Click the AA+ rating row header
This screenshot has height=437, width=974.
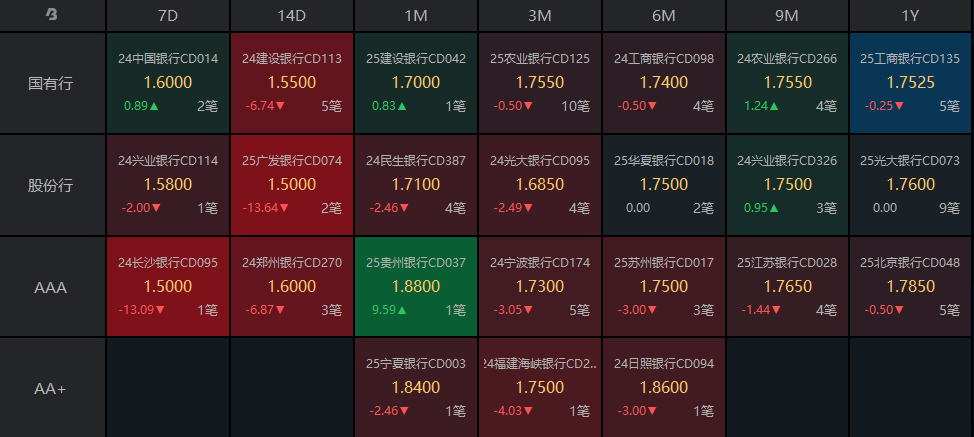(52, 388)
